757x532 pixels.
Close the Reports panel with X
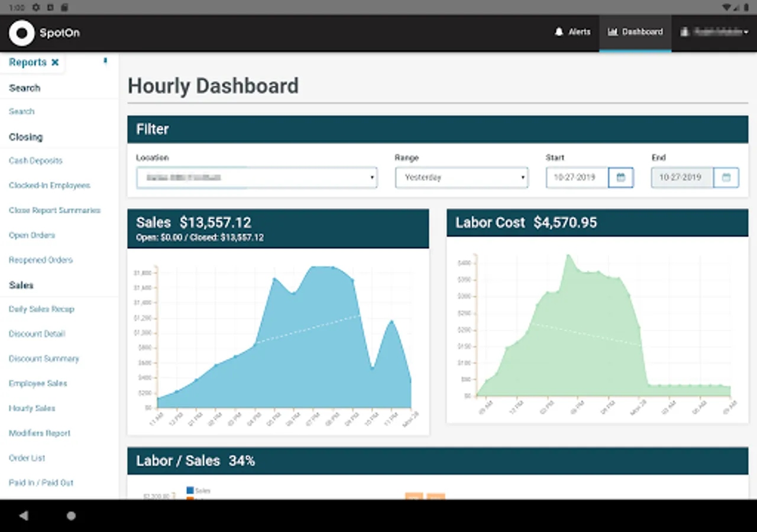(x=55, y=62)
